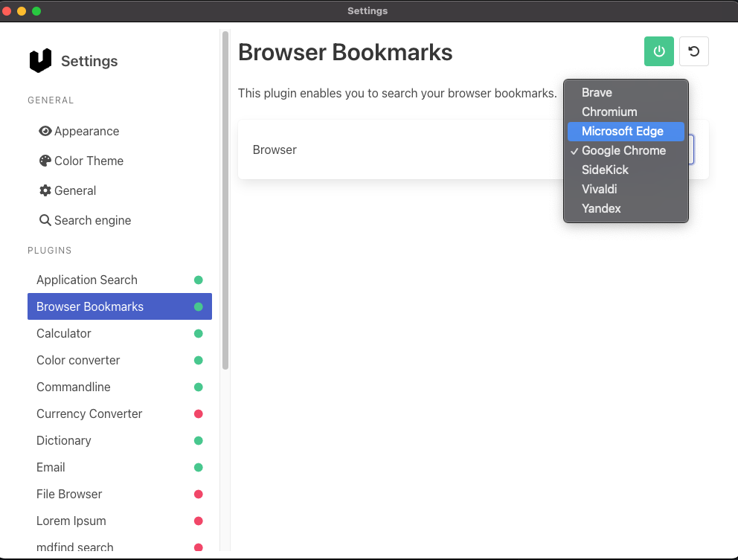Choose Brave from the browser dropdown
The image size is (738, 560).
[626, 93]
